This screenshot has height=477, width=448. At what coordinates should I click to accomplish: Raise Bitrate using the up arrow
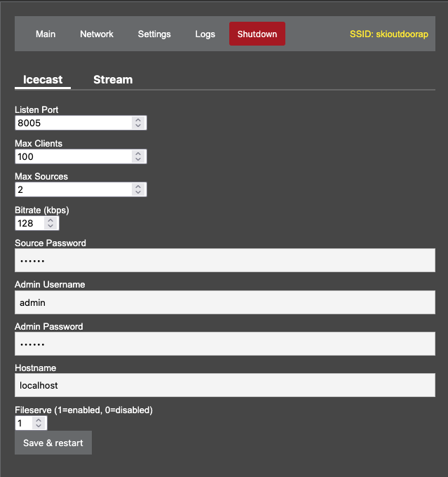coord(50,220)
